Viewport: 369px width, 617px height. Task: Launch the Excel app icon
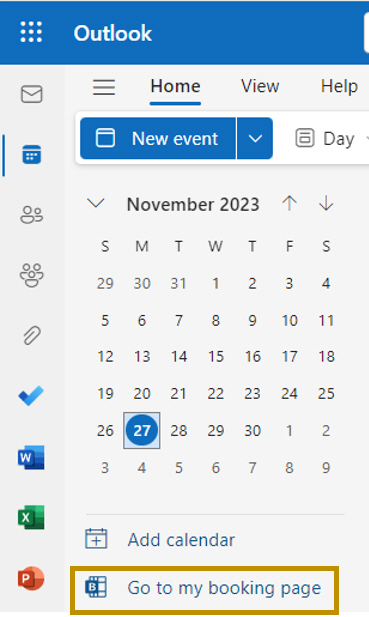tap(31, 517)
